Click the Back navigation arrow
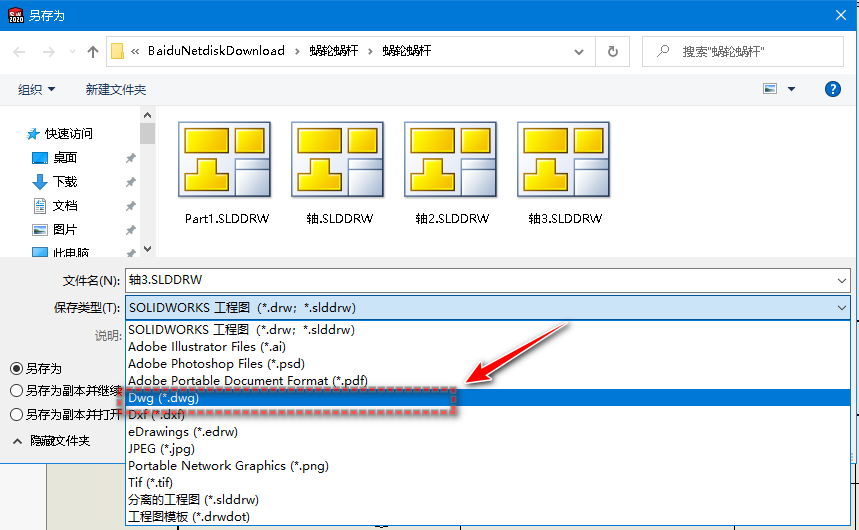 coord(19,52)
